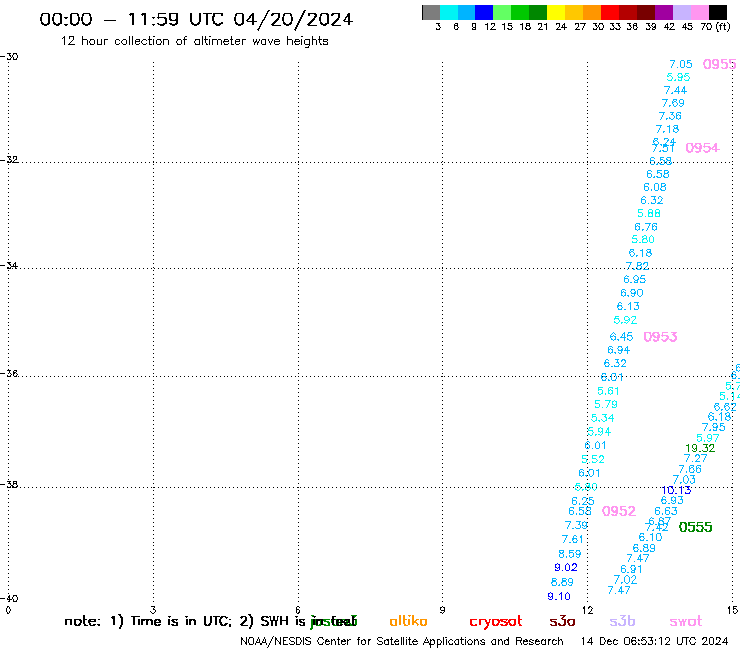Click the date range title "00:00 – 11:59 UTC 04/20/2024"
This screenshot has width=740, height=650.
(196, 19)
